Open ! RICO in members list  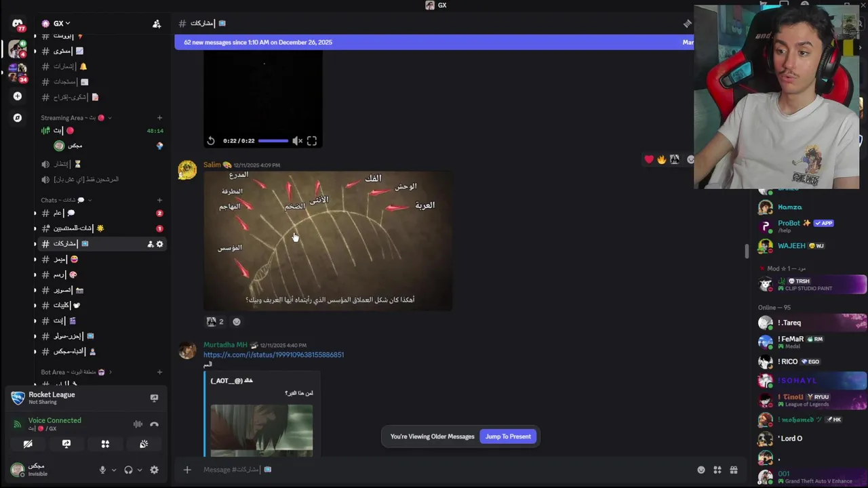tap(810, 362)
